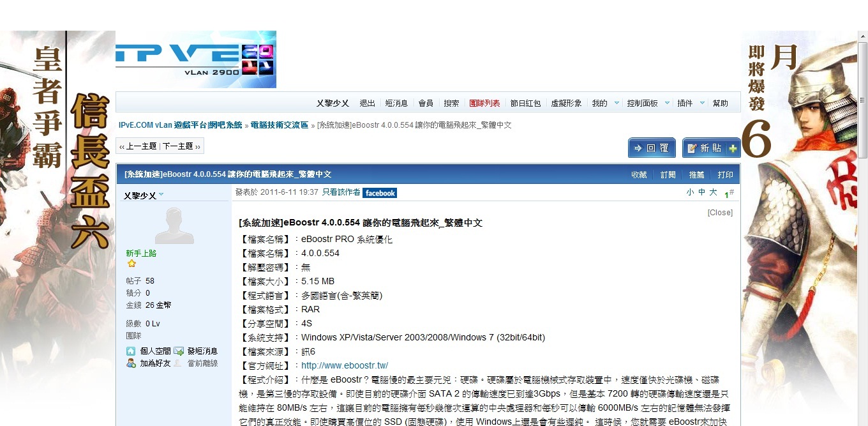868x426 pixels.
Task: Click 推薦 in thread header
Action: tap(697, 174)
